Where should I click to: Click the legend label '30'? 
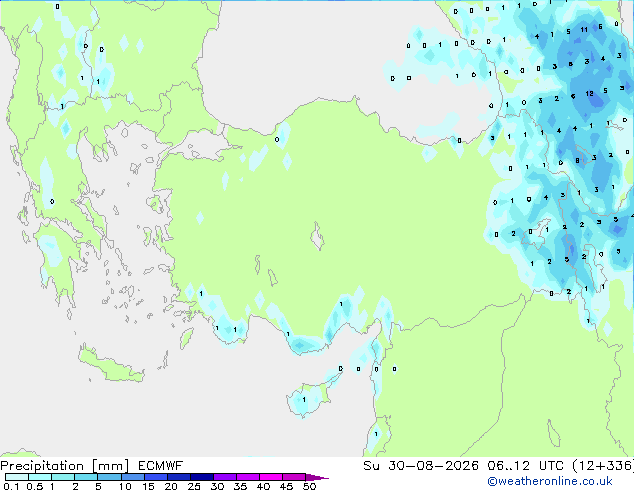[x=217, y=486]
